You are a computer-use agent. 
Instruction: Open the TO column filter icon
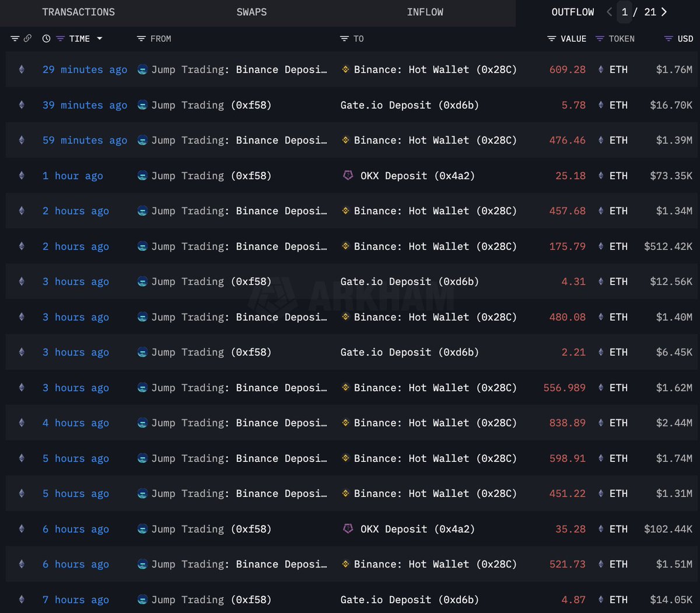click(344, 38)
